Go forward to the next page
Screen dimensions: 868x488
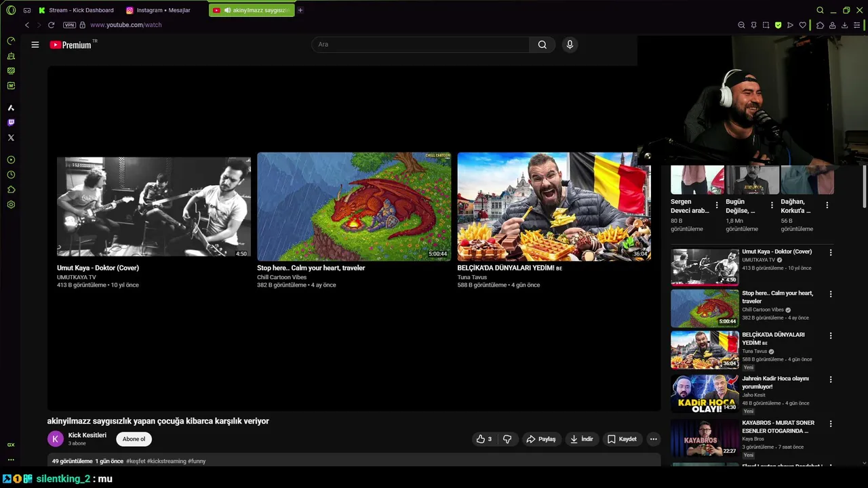coord(39,25)
